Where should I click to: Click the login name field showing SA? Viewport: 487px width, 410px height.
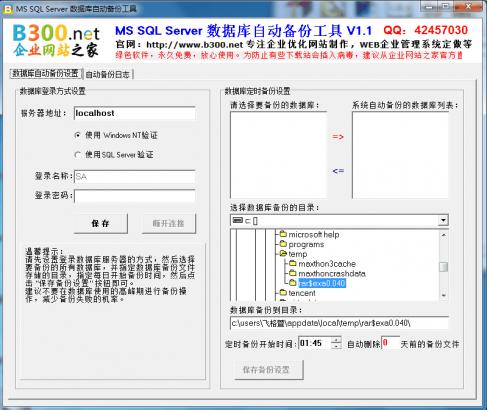[135, 177]
